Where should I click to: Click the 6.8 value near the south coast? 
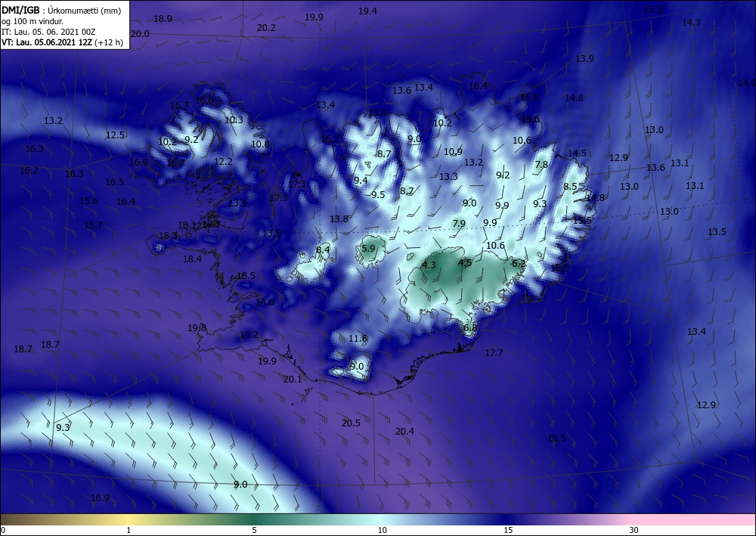[x=470, y=328]
